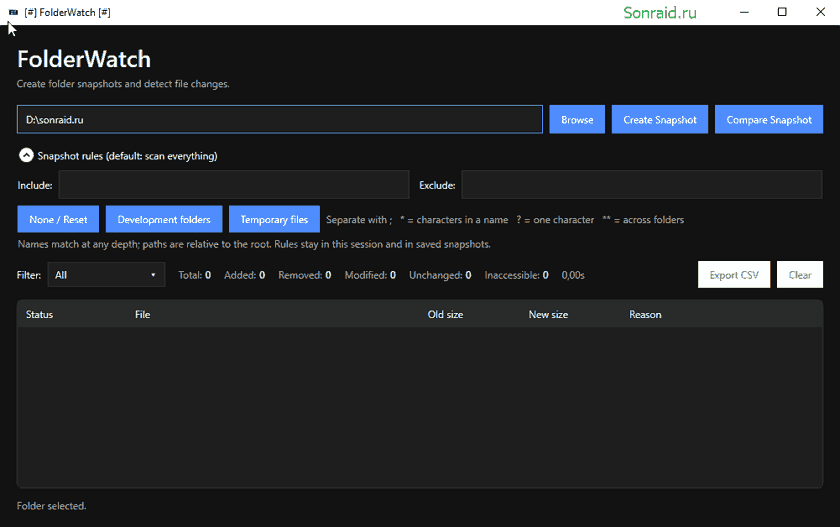This screenshot has width=840, height=527.
Task: Maximize the FolderWatch window
Action: pyautogui.click(x=782, y=12)
